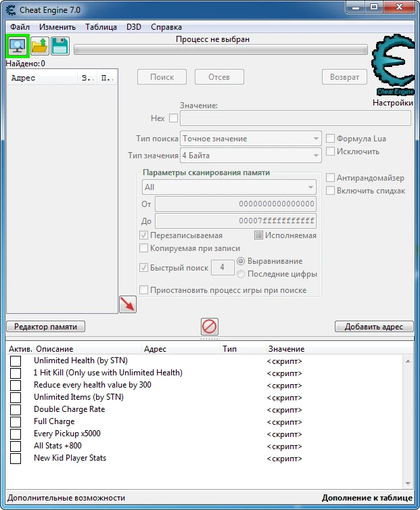
Task: Enable Исключить checkbox
Action: point(330,152)
